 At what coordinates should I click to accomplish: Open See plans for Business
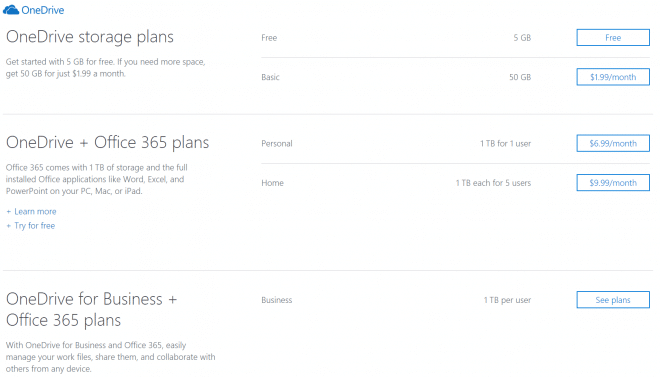tap(613, 300)
